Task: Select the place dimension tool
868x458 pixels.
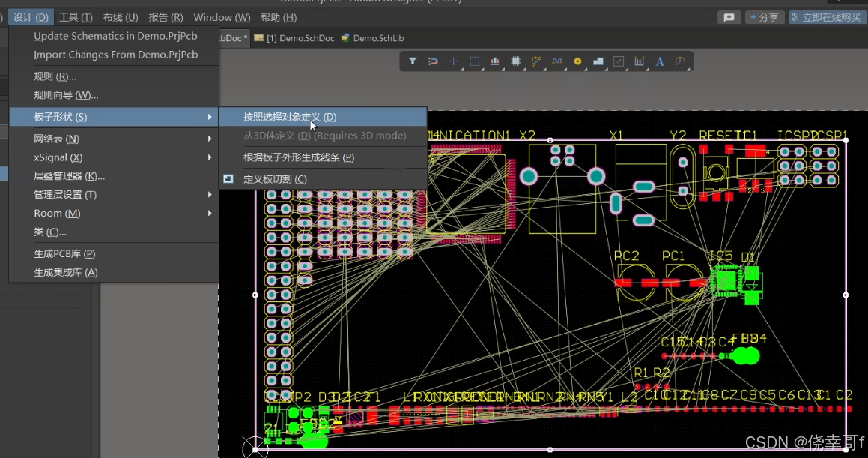Action: click(x=640, y=61)
